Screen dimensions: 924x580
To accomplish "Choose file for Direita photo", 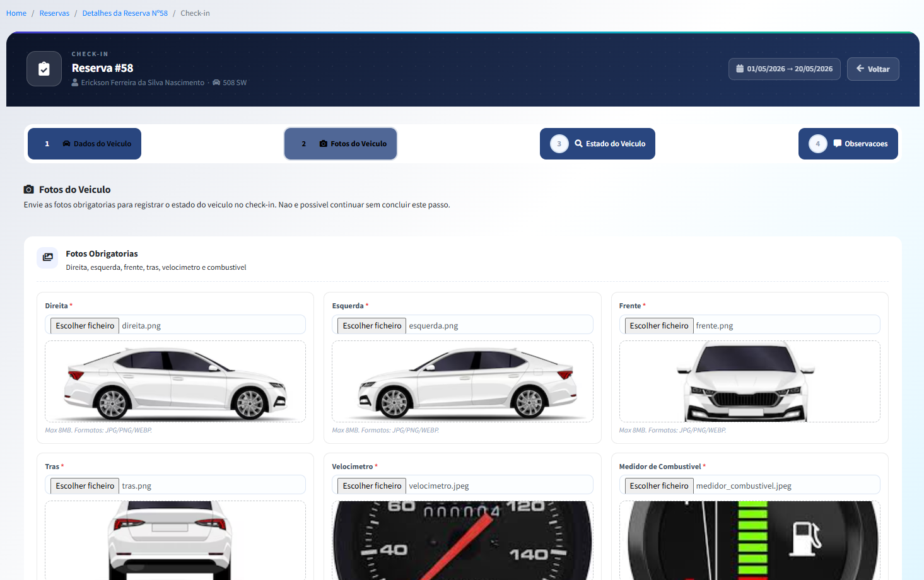I will pos(85,326).
